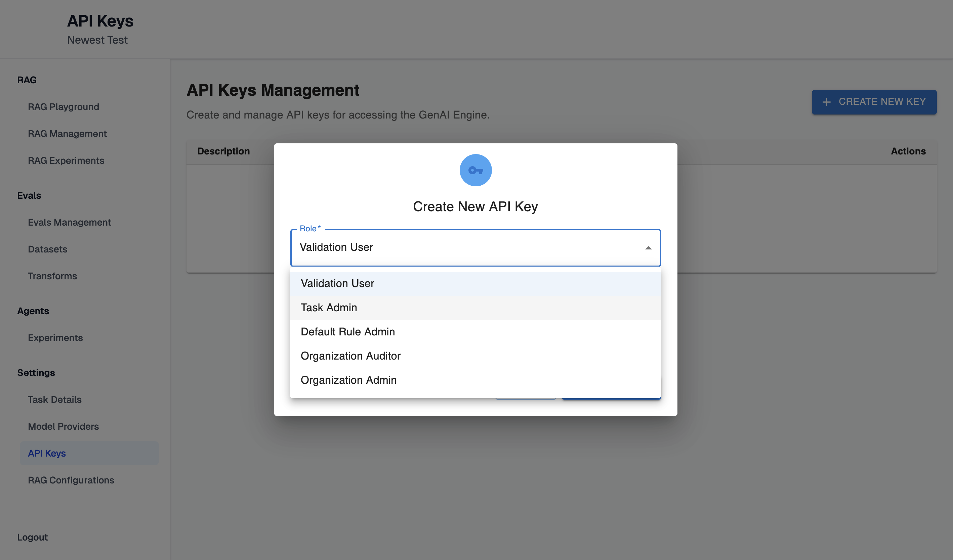Collapse the Role dropdown arrow
The height and width of the screenshot is (560, 953).
648,248
